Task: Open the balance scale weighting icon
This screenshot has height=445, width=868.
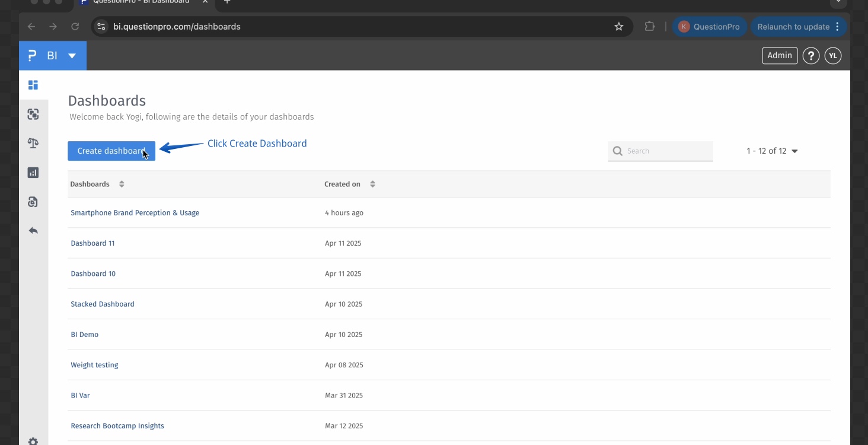Action: 33,143
